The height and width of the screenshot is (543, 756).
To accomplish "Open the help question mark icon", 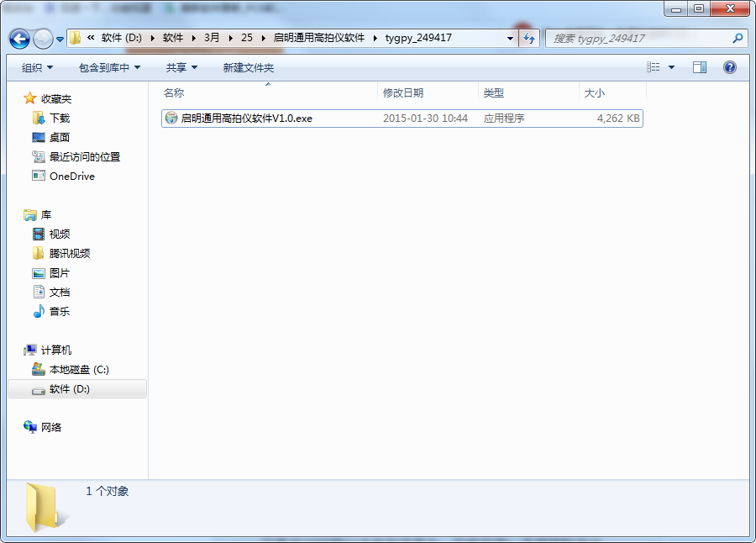I will (730, 67).
